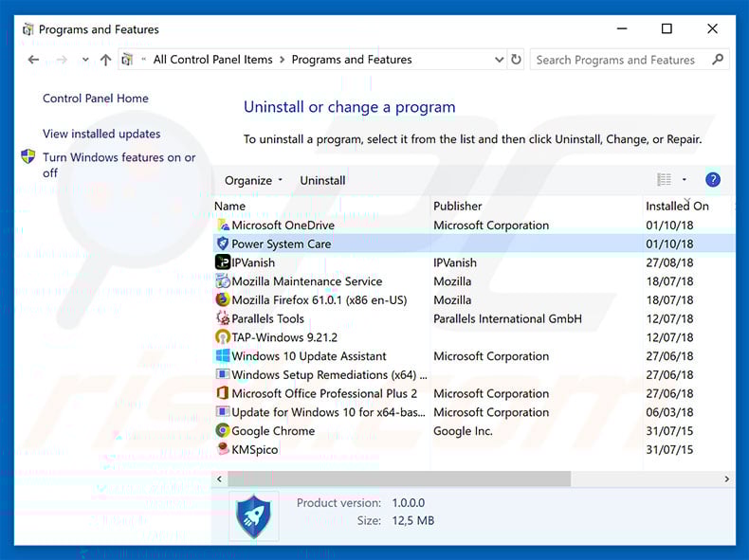This screenshot has height=560, width=749.
Task: Click the view layout icon
Action: coord(664,179)
